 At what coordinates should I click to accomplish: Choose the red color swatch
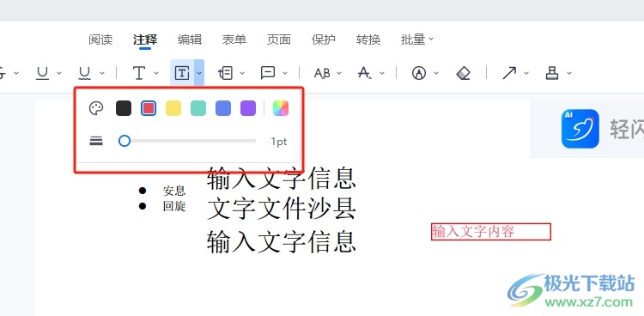pyautogui.click(x=149, y=108)
